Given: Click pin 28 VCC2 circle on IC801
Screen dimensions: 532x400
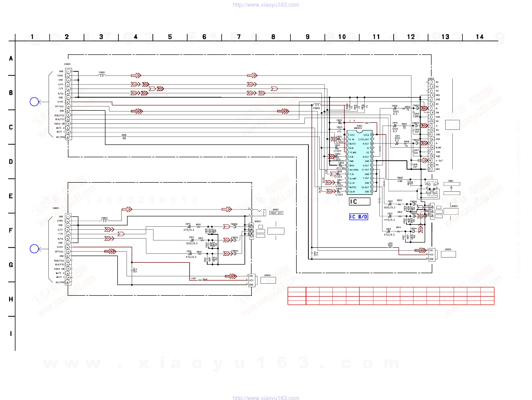Looking at the screenshot, I should (x=372, y=135).
